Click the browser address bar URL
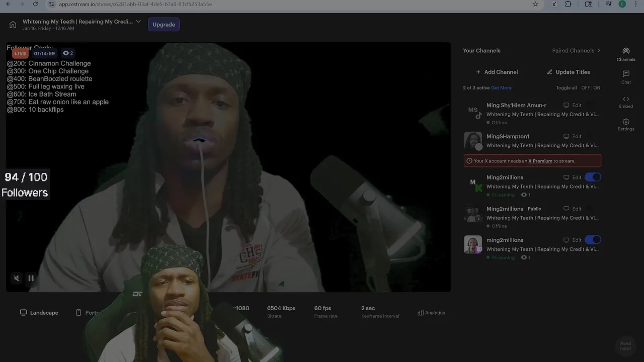 (x=135, y=4)
